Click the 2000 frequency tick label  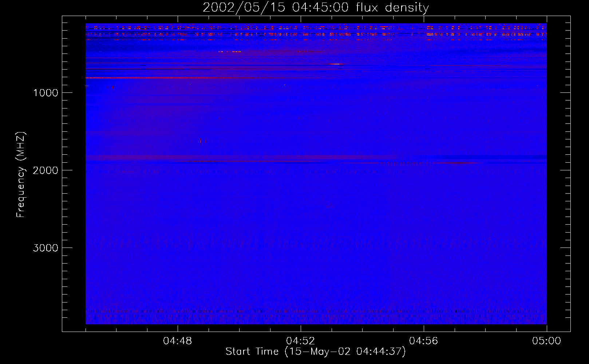[x=46, y=170]
